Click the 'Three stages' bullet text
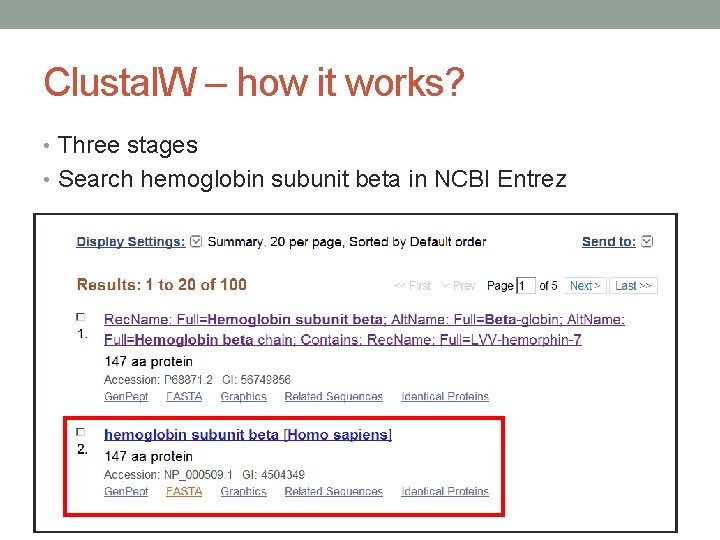Viewport: 720px width, 540px height. [128, 145]
